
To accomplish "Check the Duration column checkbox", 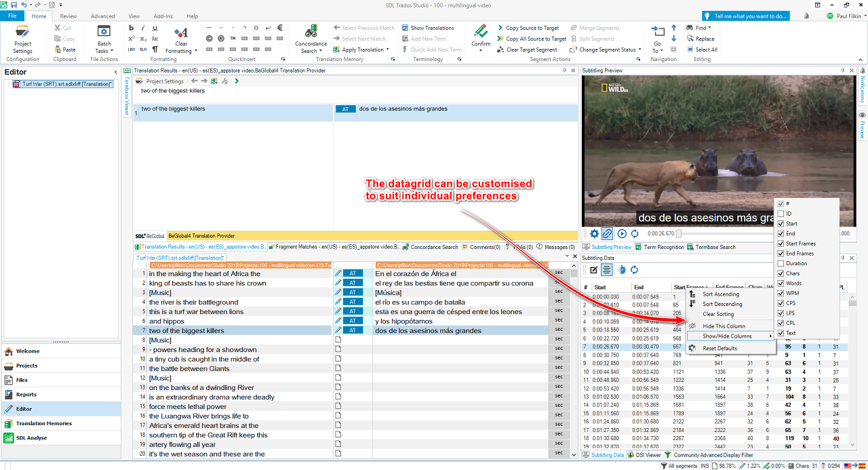I will point(781,263).
